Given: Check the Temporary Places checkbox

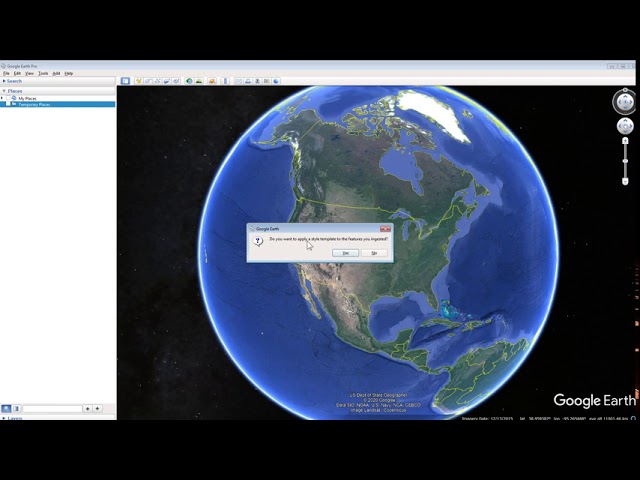Looking at the screenshot, I should coord(8,104).
